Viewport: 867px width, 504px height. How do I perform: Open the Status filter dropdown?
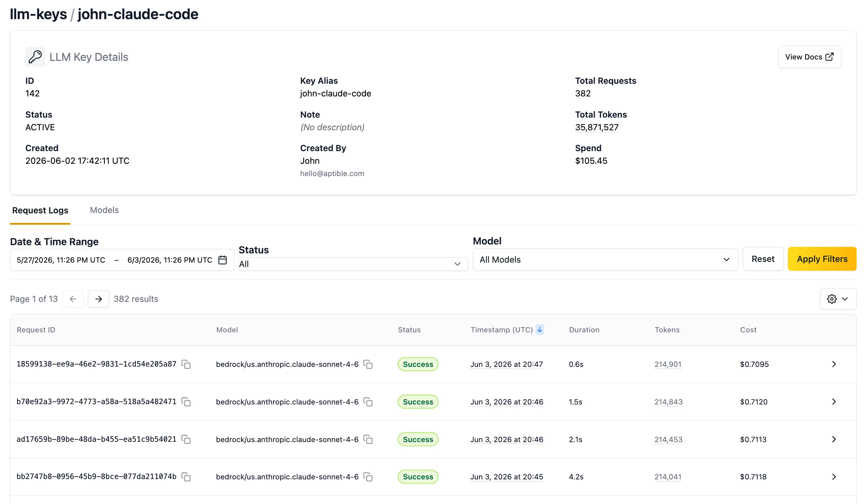(353, 264)
